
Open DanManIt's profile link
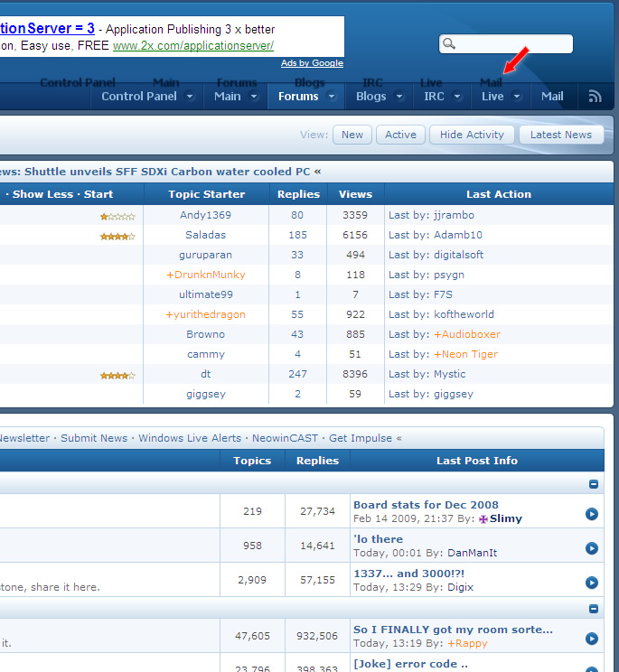[472, 553]
